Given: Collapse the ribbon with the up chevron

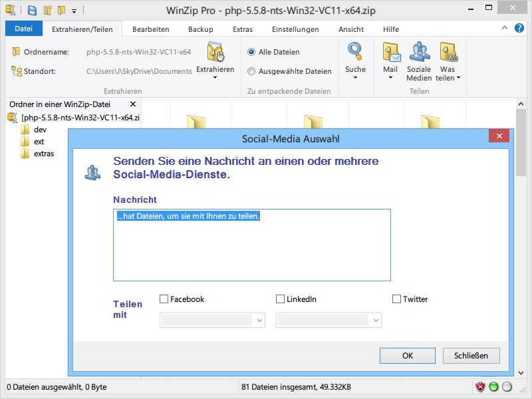Looking at the screenshot, I should pos(505,28).
